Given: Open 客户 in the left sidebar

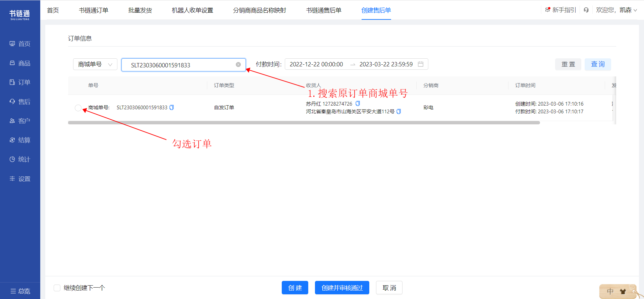Looking at the screenshot, I should pyautogui.click(x=20, y=121).
